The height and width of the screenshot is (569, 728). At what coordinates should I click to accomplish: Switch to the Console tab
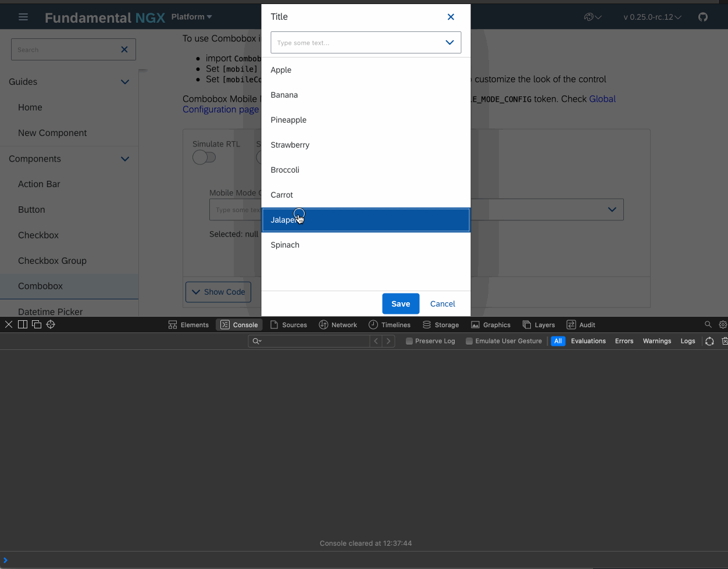click(x=239, y=325)
